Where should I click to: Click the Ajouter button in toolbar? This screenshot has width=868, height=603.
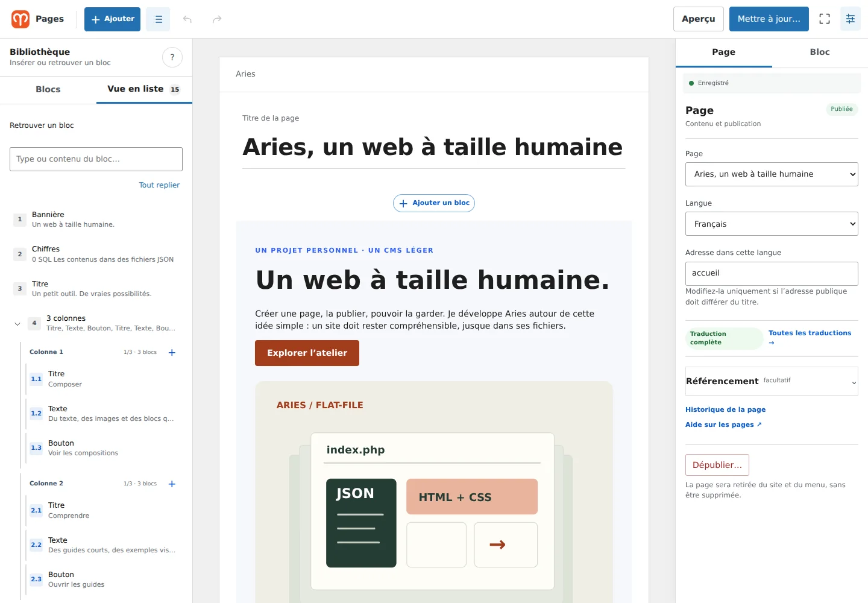[x=112, y=19]
